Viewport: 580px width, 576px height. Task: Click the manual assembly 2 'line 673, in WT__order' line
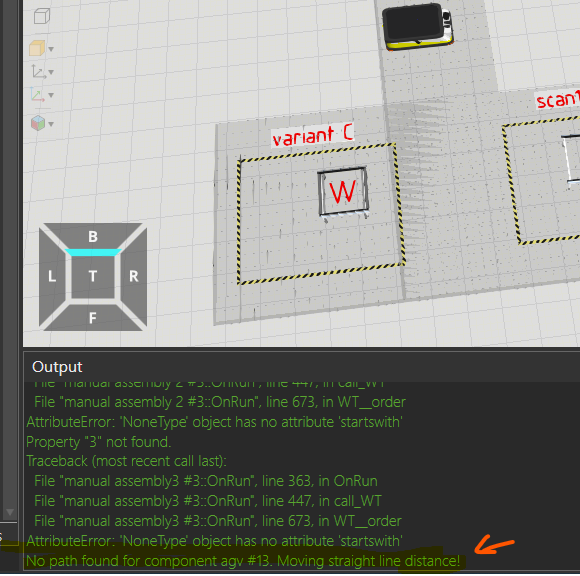[220, 402]
